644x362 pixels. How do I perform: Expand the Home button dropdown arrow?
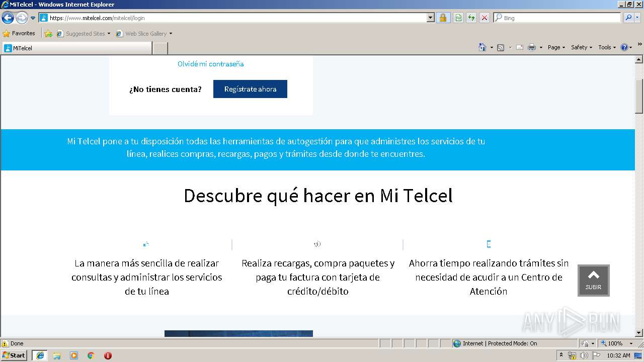[492, 47]
